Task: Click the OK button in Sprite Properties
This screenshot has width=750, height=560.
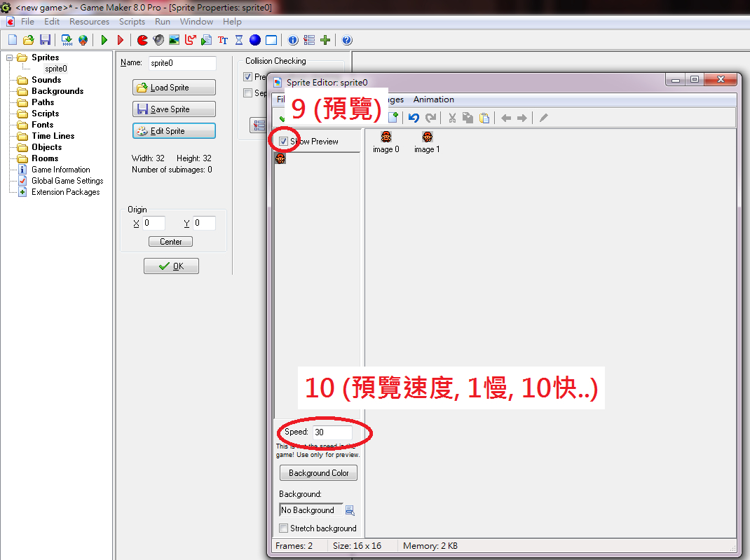Action: 171,266
